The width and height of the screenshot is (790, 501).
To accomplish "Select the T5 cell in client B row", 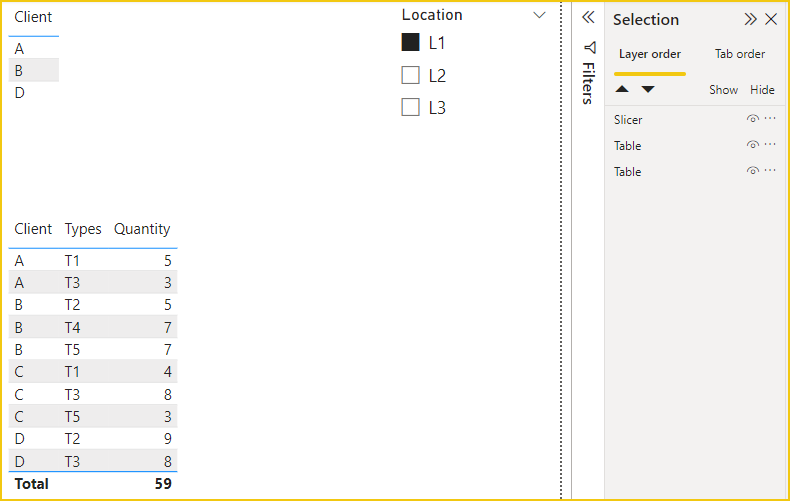I will pyautogui.click(x=72, y=350).
